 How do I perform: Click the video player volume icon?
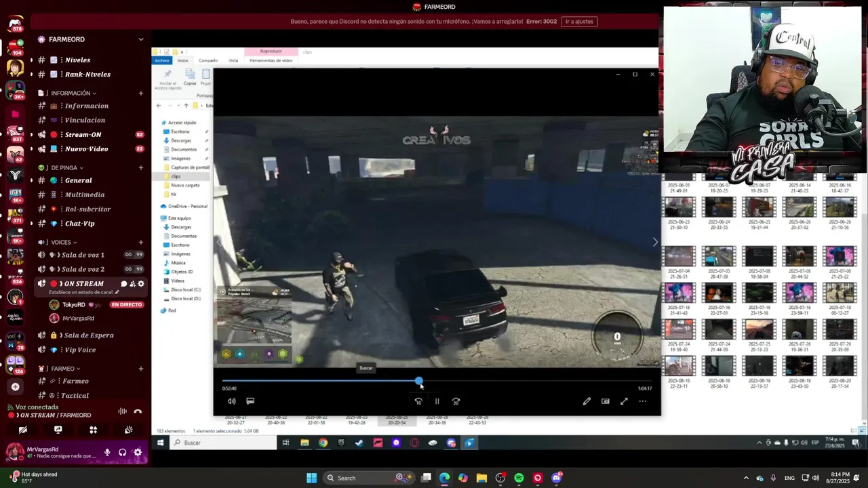[231, 401]
